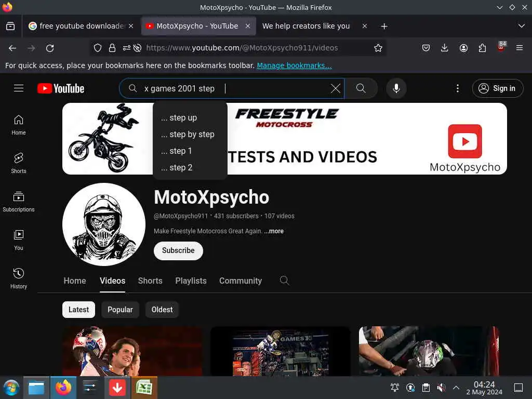Viewport: 532px width, 399px height.
Task: Start voice search with microphone
Action: pyautogui.click(x=396, y=88)
